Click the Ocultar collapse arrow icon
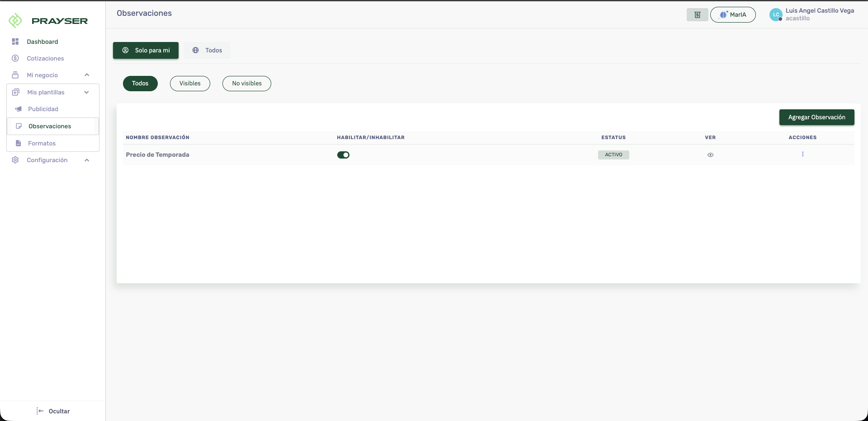Screen dimensions: 868x421 point(40,411)
